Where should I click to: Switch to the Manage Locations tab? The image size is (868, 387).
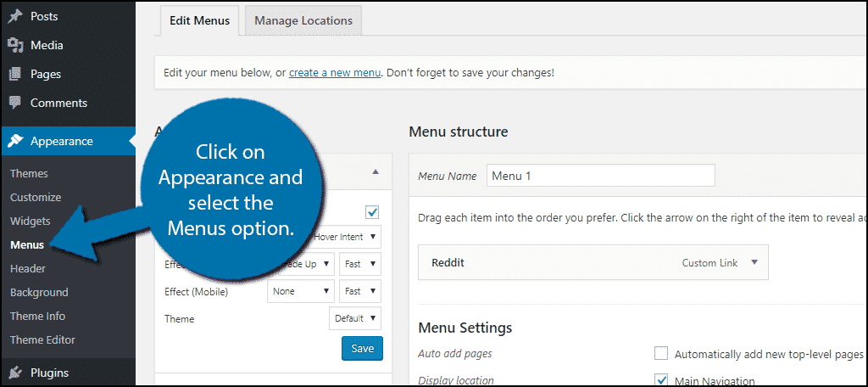point(303,20)
